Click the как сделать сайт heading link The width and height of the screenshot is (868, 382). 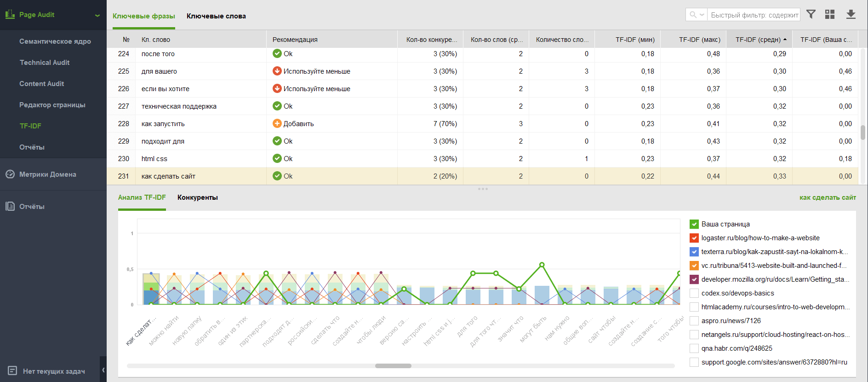pos(828,197)
